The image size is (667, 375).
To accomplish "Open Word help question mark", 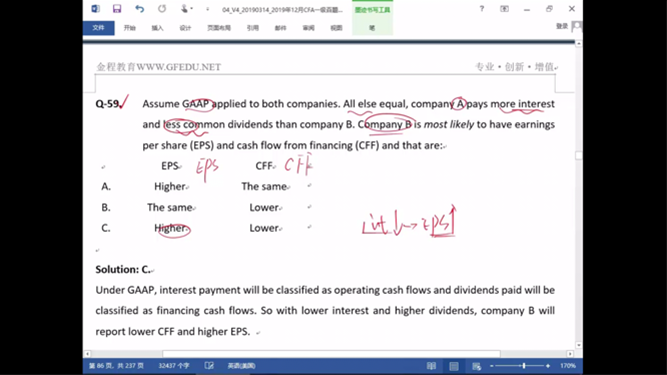I will (482, 9).
